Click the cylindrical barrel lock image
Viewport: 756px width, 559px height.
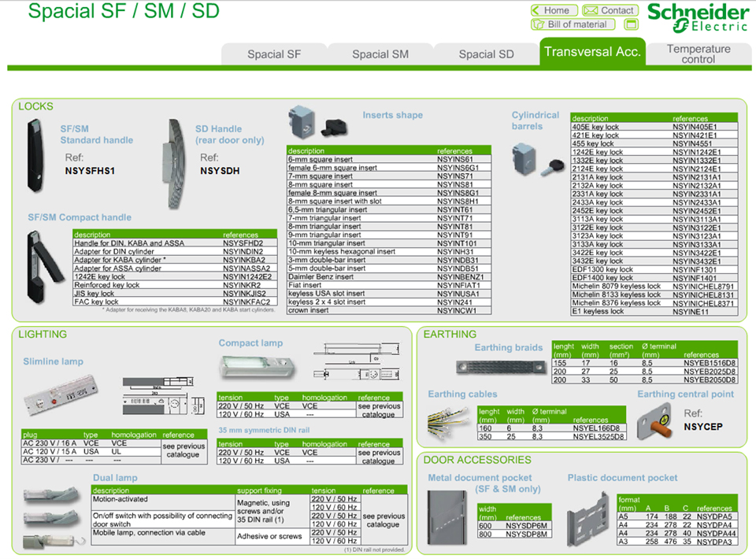point(524,159)
